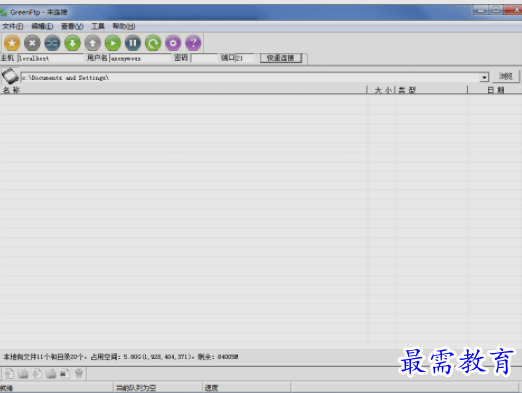Image resolution: width=522 pixels, height=393 pixels.
Task: Expand the local path dropdown arrow
Action: coord(484,78)
